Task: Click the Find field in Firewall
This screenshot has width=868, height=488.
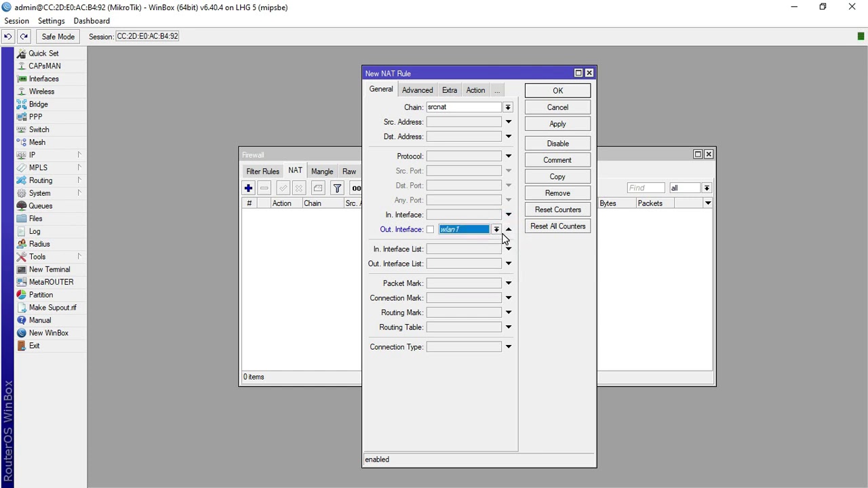Action: [x=646, y=188]
